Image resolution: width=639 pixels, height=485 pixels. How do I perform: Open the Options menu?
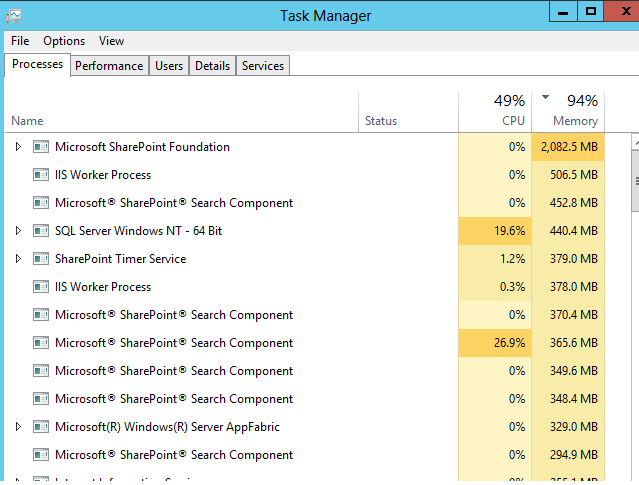[64, 41]
